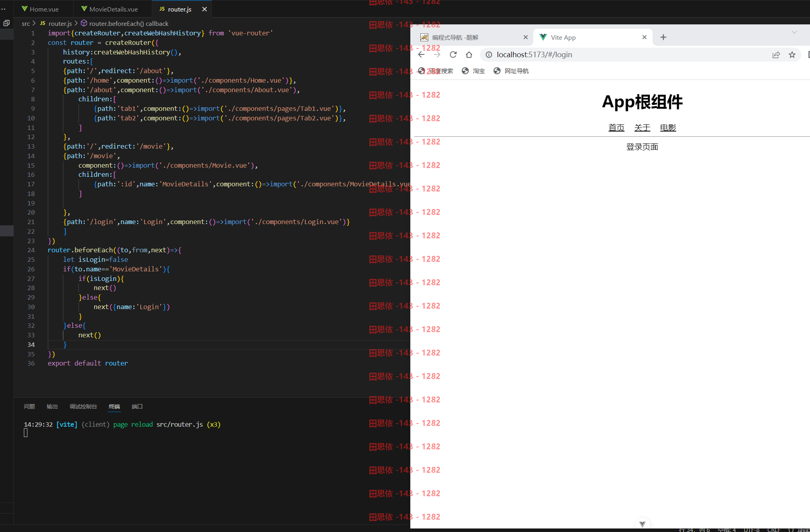Click line number 34 in the gutter
This screenshot has width=810, height=532.
click(x=31, y=344)
